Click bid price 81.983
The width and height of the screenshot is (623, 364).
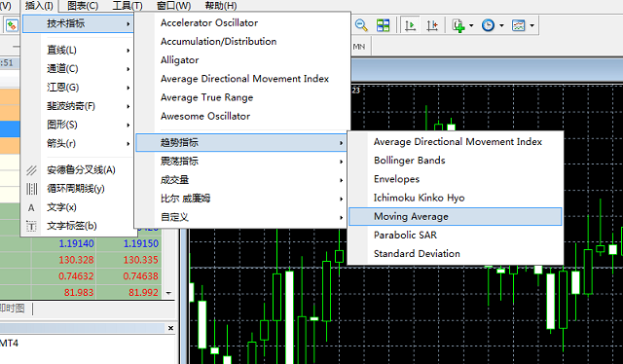[79, 293]
